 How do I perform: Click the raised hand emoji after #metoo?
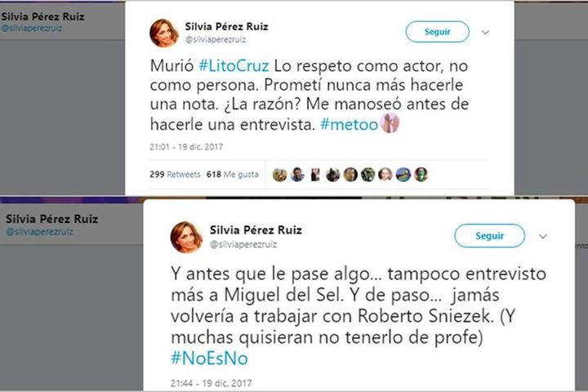pos(390,123)
